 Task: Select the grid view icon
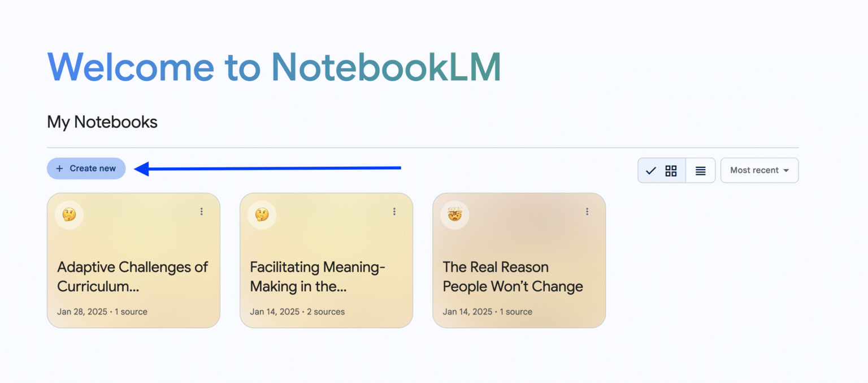(x=671, y=170)
